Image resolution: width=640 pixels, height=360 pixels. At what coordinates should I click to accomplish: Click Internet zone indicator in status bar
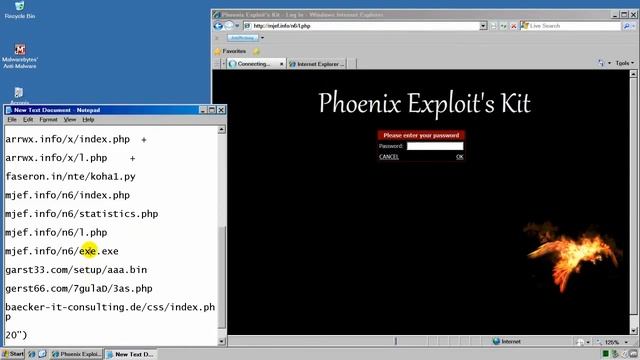pos(507,341)
